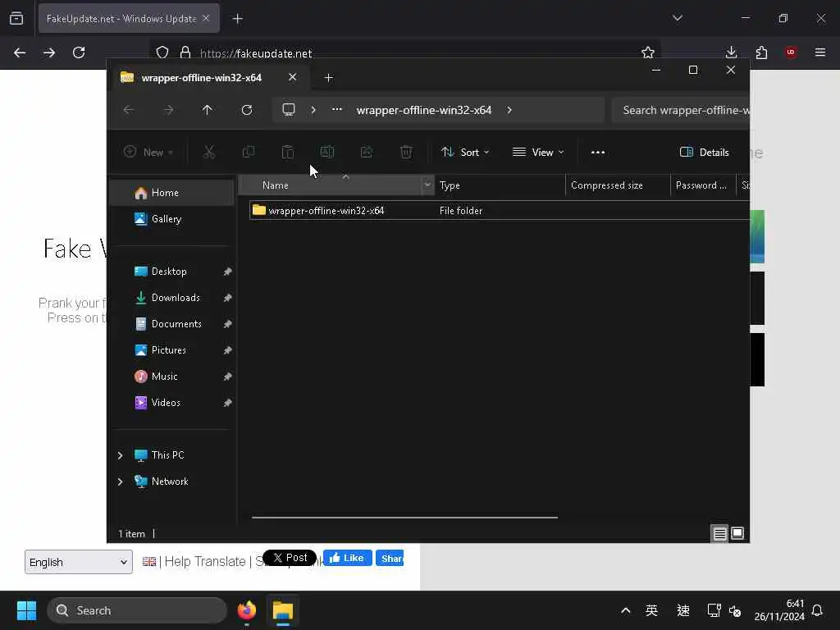The width and height of the screenshot is (840, 630).
Task: Open the See more three-dots menu
Action: [598, 152]
